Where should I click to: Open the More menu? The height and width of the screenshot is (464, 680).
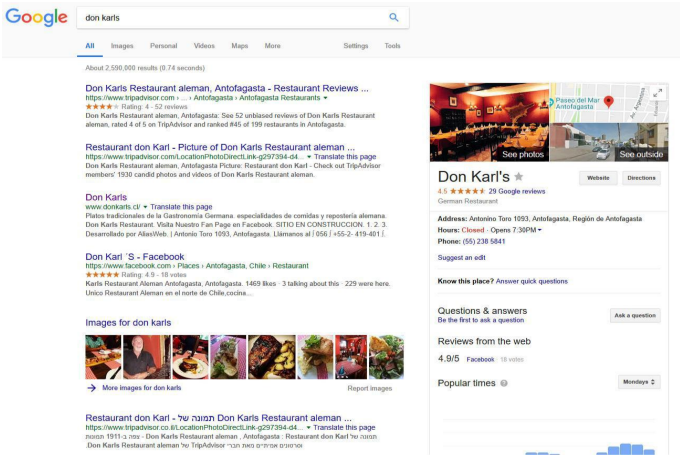[272, 46]
